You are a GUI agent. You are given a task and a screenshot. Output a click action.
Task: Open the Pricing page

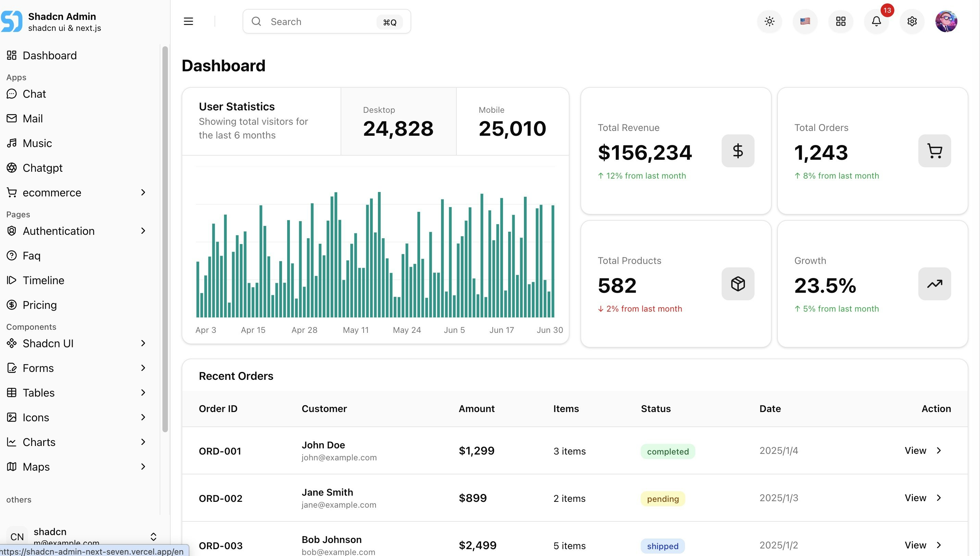coord(40,305)
